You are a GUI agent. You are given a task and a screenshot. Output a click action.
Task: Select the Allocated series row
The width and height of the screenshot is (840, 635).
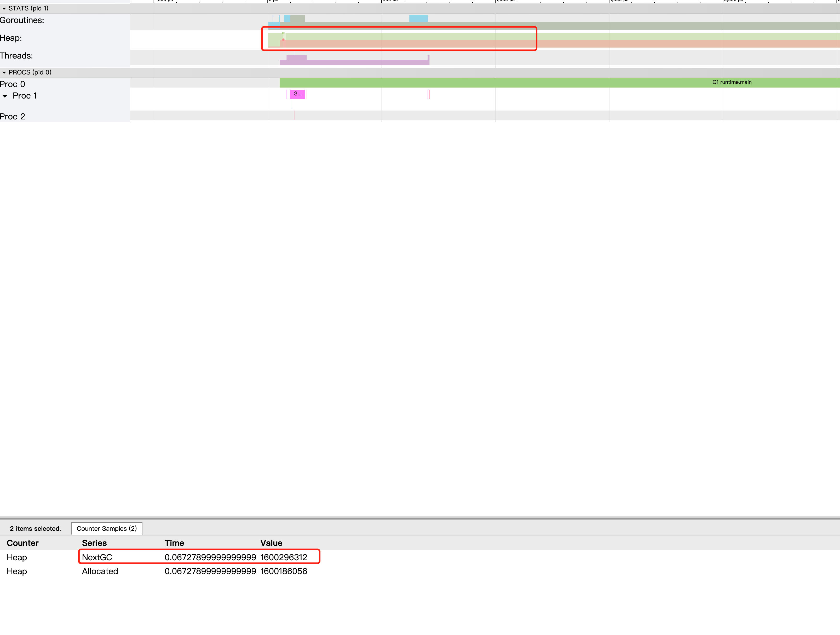pyautogui.click(x=100, y=571)
